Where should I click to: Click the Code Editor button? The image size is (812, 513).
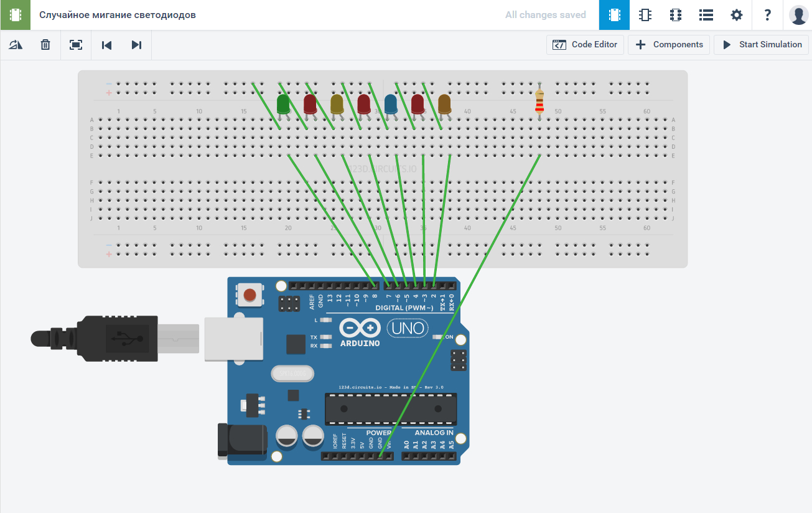[585, 44]
